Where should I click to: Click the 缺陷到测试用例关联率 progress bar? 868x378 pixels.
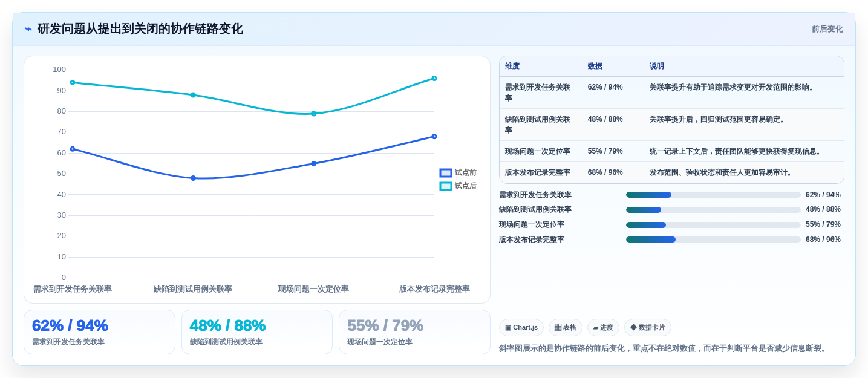pos(713,210)
